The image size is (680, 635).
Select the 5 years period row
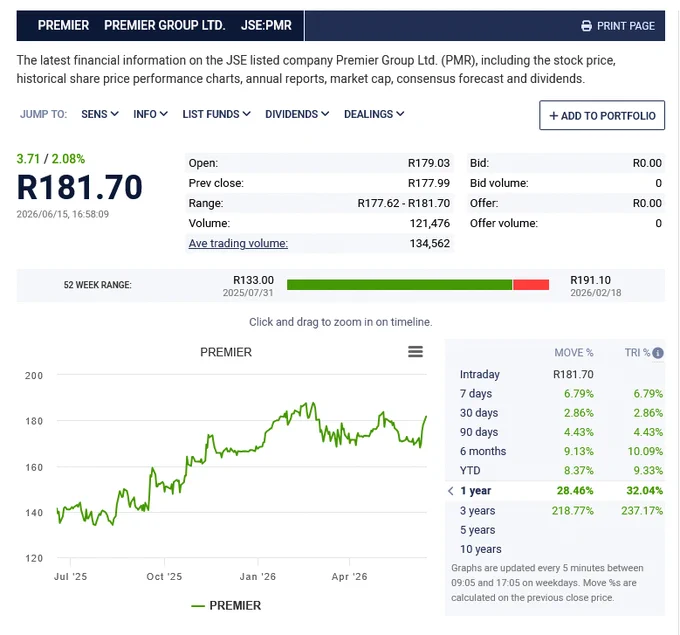pyautogui.click(x=555, y=530)
